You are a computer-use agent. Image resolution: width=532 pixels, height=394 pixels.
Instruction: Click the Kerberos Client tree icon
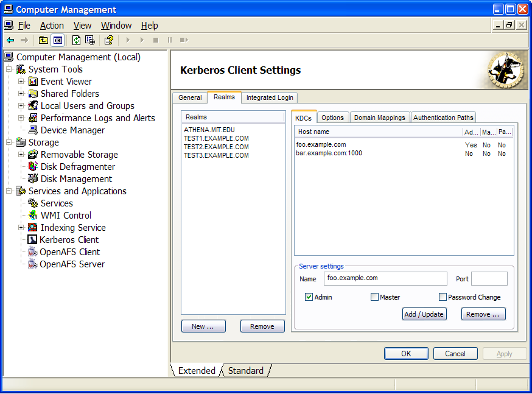[x=32, y=239]
